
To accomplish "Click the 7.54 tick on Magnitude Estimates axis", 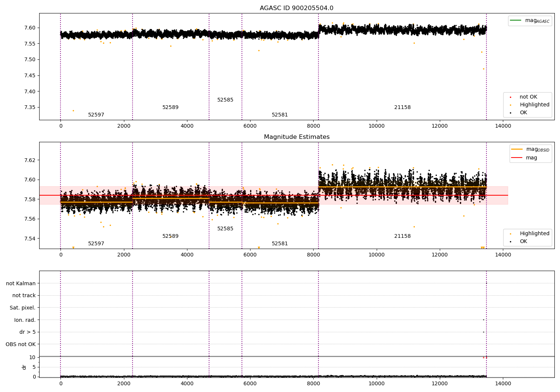I will coord(30,239).
